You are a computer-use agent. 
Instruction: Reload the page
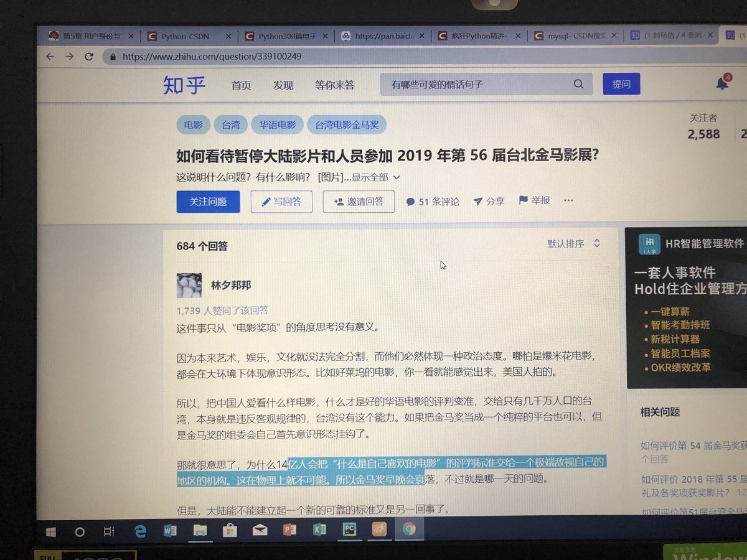click(x=89, y=56)
